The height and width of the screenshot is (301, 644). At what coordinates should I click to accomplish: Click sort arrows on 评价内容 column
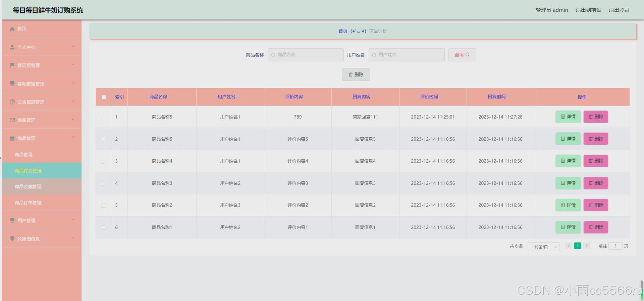[x=307, y=97]
